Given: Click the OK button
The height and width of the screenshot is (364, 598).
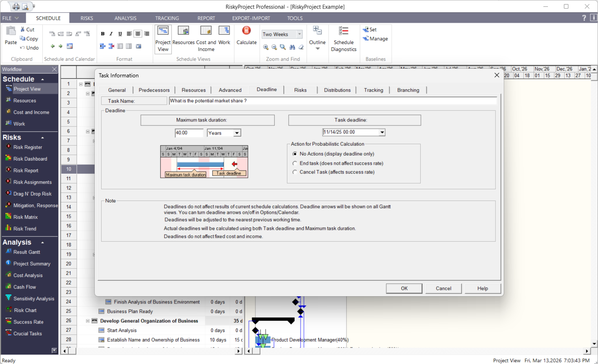Looking at the screenshot, I should pos(404,288).
